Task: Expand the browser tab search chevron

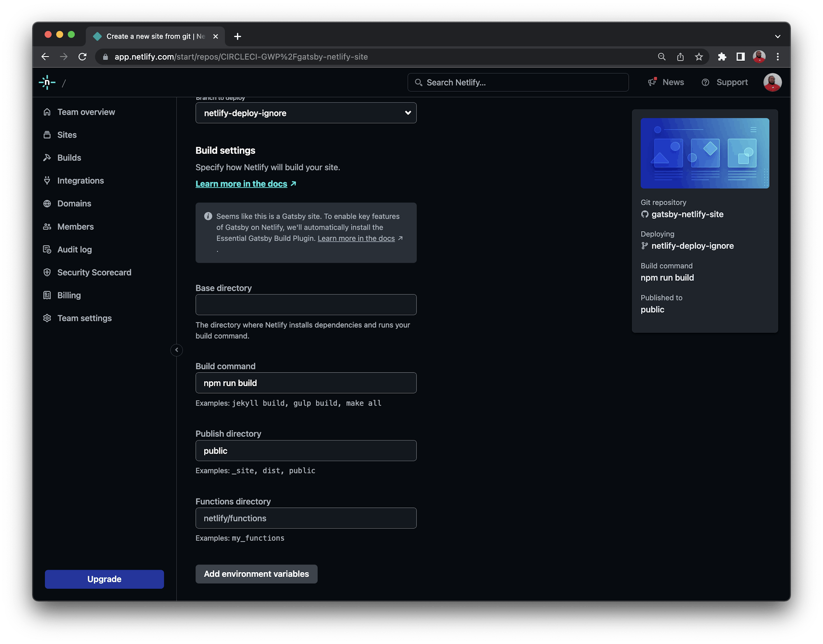Action: [x=778, y=36]
